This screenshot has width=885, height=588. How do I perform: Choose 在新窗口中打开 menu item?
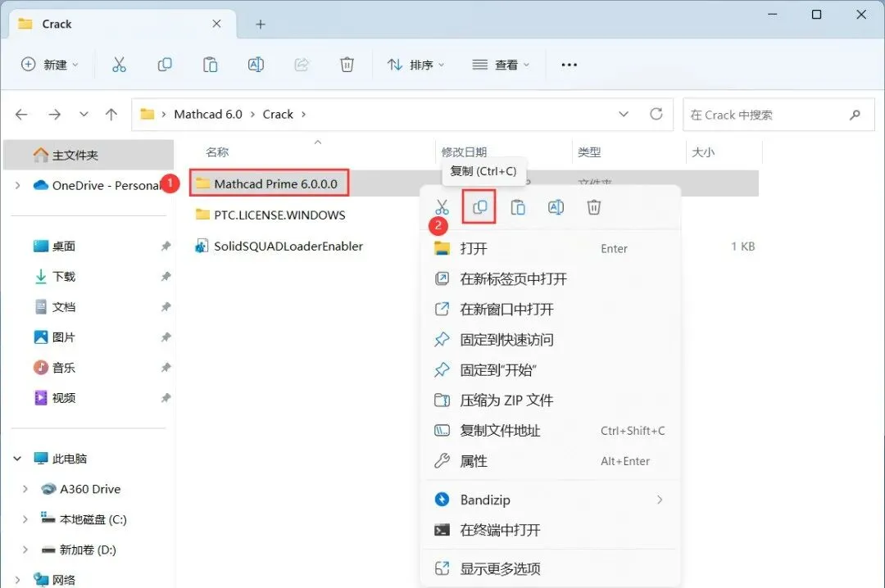[x=551, y=310]
